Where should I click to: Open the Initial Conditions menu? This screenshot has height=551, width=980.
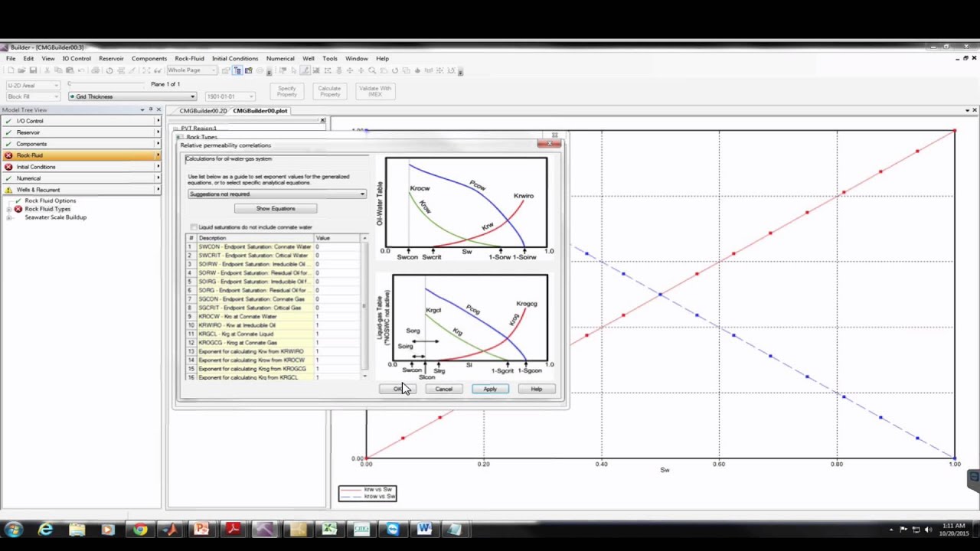click(x=235, y=59)
